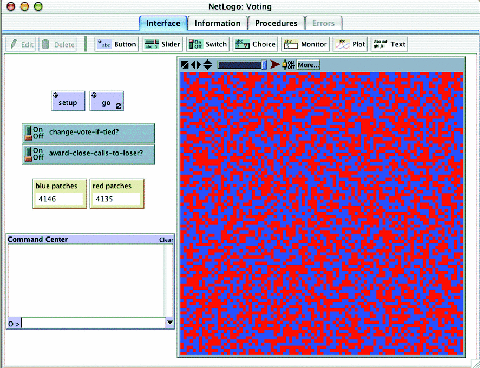This screenshot has height=368, width=480.
Task: Click the diagonal resize icon in view bar
Action: 184,65
